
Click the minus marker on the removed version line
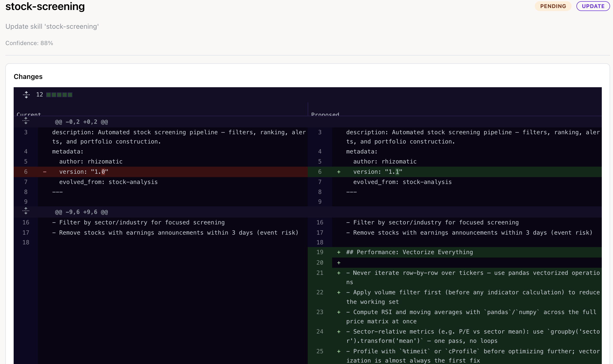tap(45, 172)
